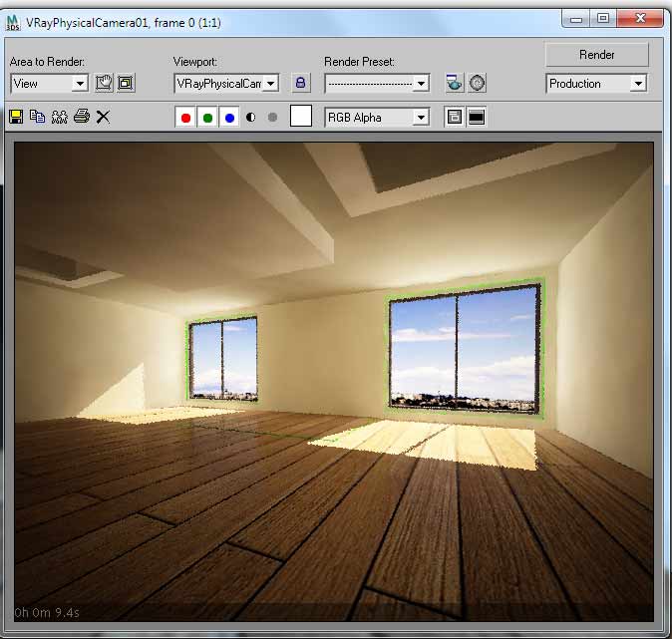Toggle the lock to viewport icon

(x=300, y=83)
